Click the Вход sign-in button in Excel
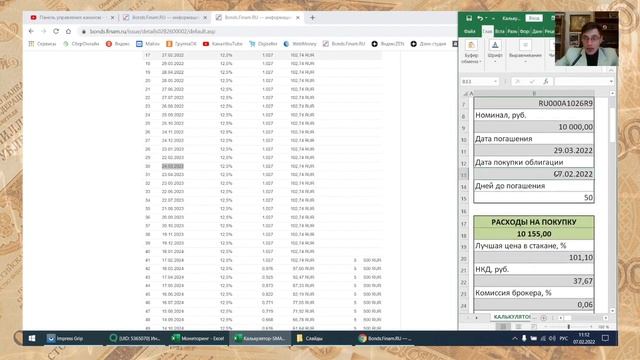The width and height of the screenshot is (640, 360). click(x=534, y=18)
